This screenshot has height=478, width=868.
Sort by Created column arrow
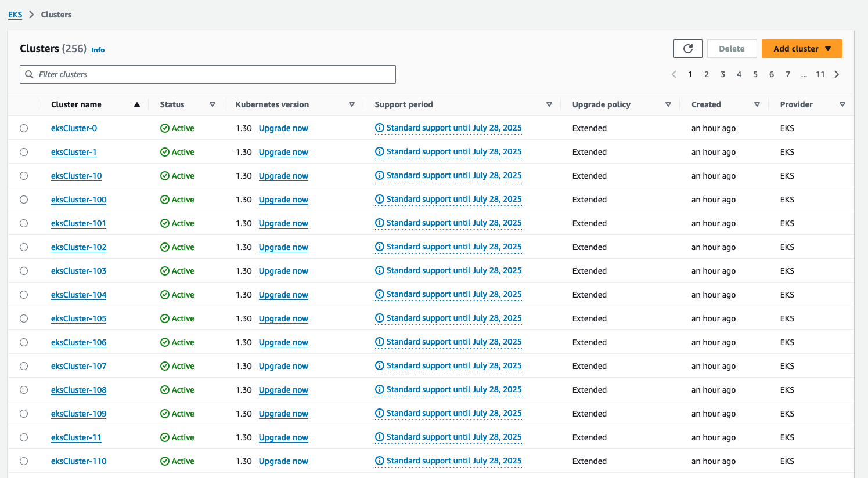757,104
